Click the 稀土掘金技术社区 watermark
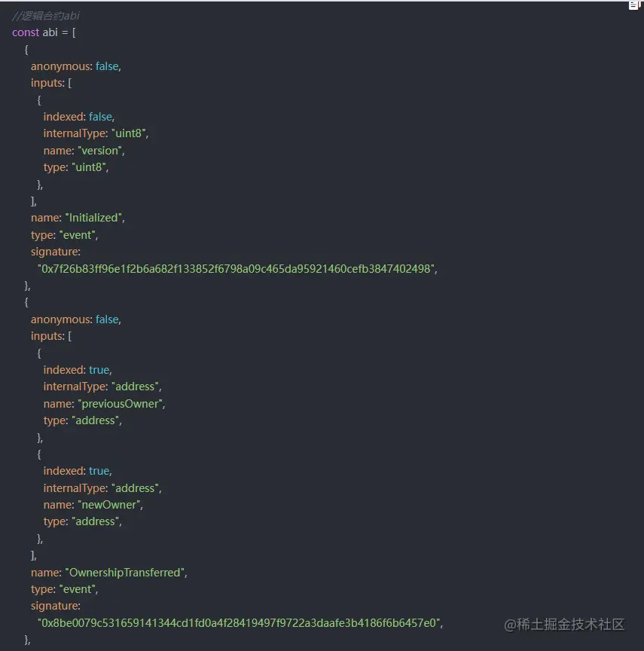 (x=565, y=625)
